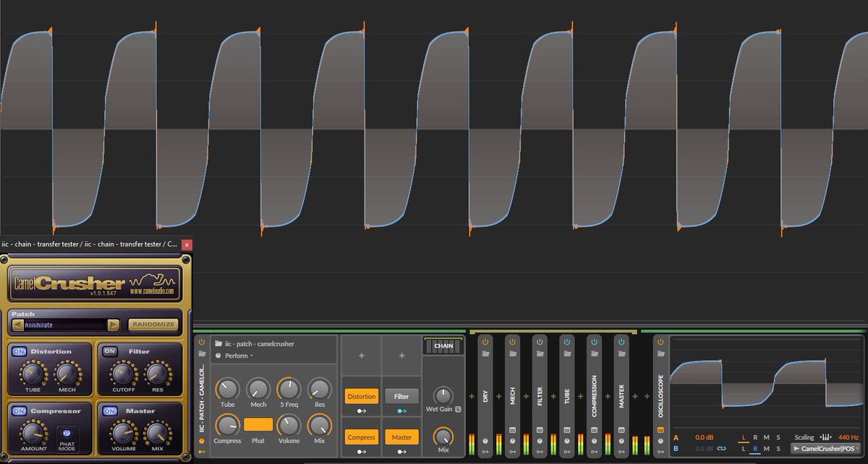Click the MECH knob in CamelCrusher

[67, 373]
